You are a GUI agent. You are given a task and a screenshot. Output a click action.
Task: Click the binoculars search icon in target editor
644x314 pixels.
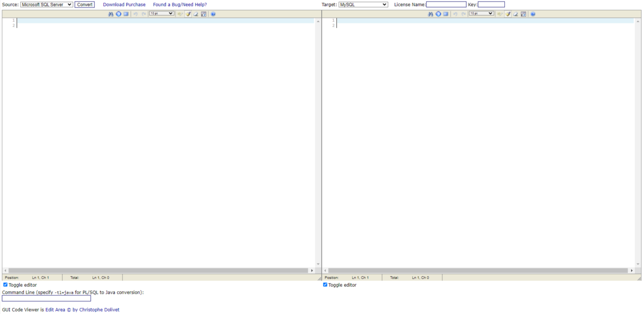(x=431, y=14)
